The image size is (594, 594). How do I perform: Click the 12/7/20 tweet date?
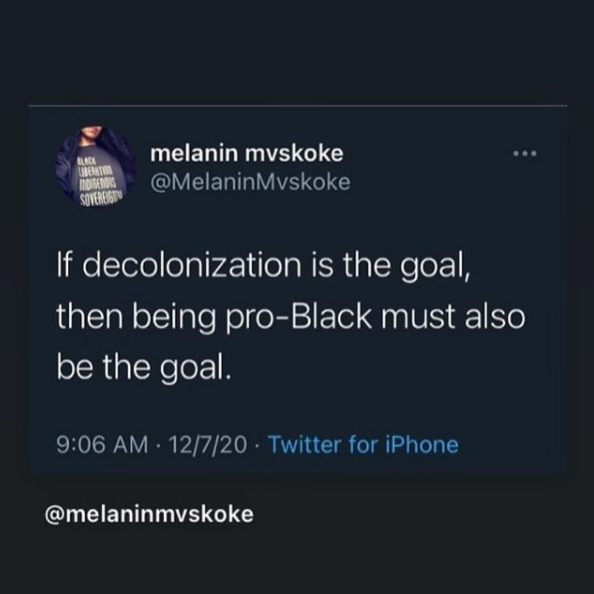(208, 444)
